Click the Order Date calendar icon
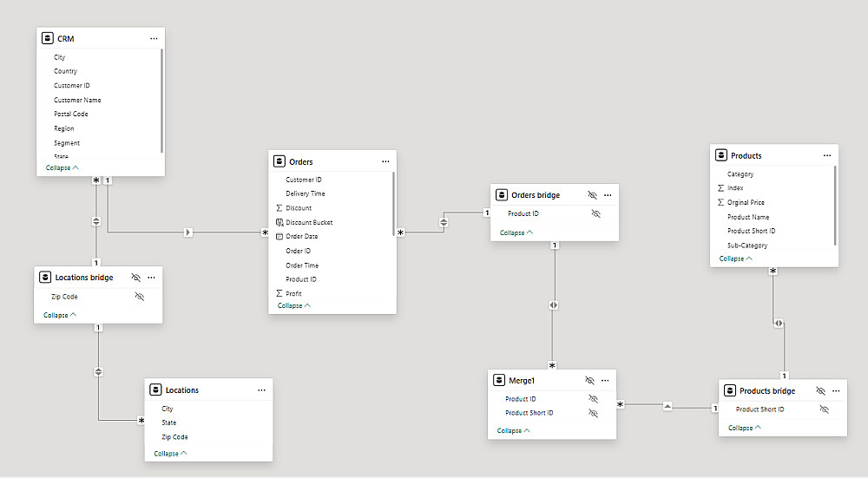This screenshot has height=478, width=868. (x=279, y=236)
